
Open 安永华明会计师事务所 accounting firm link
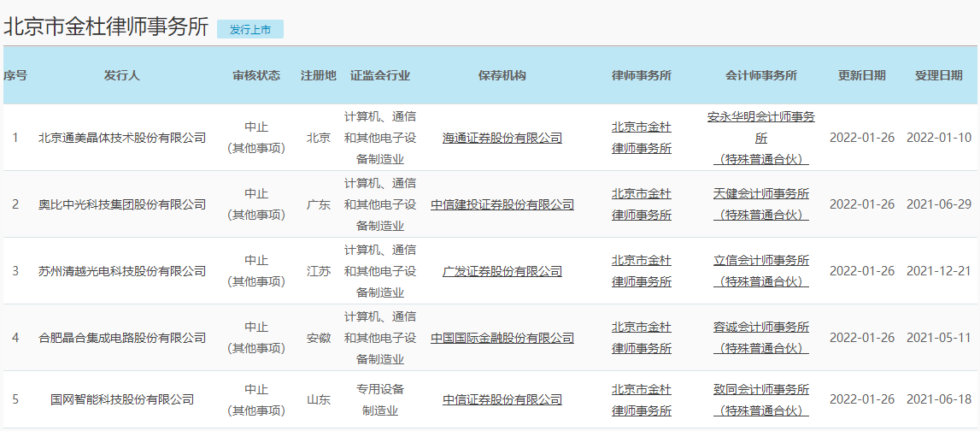(760, 138)
